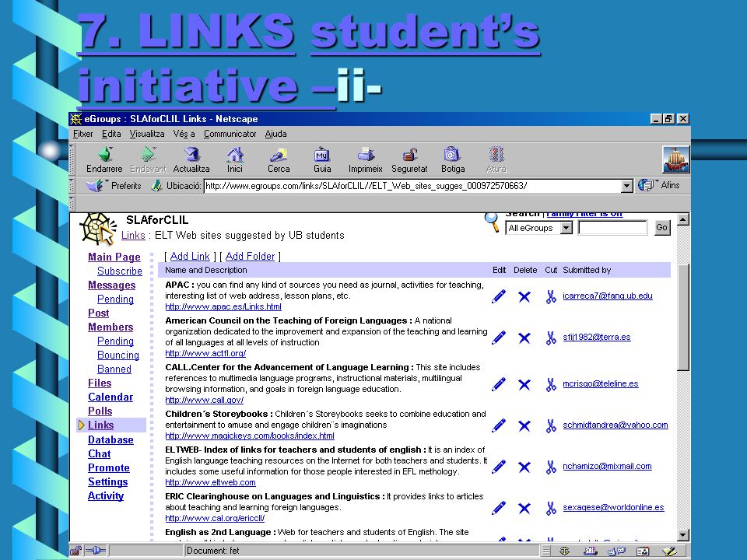
Task: Open the Ajuda menu
Action: pos(275,134)
